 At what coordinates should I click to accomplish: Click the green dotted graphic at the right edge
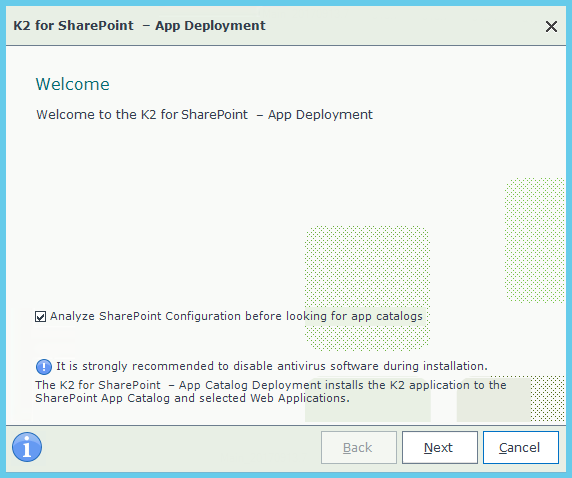coord(535,240)
